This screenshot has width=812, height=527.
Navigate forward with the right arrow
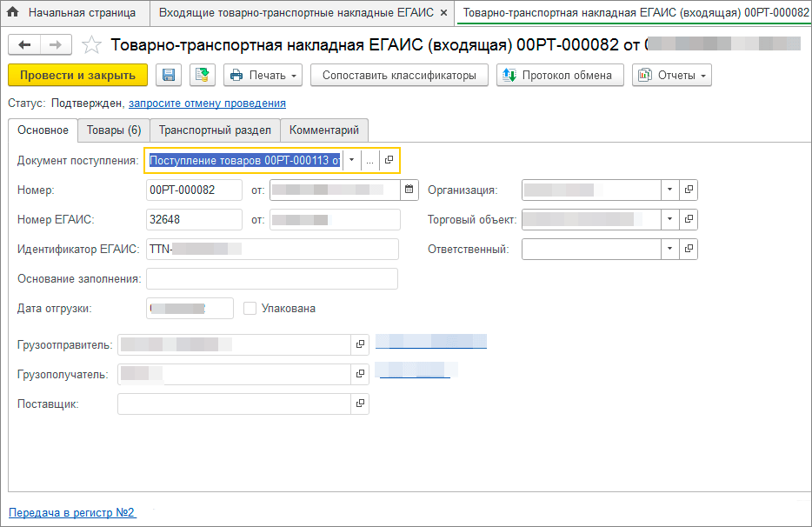pos(56,45)
